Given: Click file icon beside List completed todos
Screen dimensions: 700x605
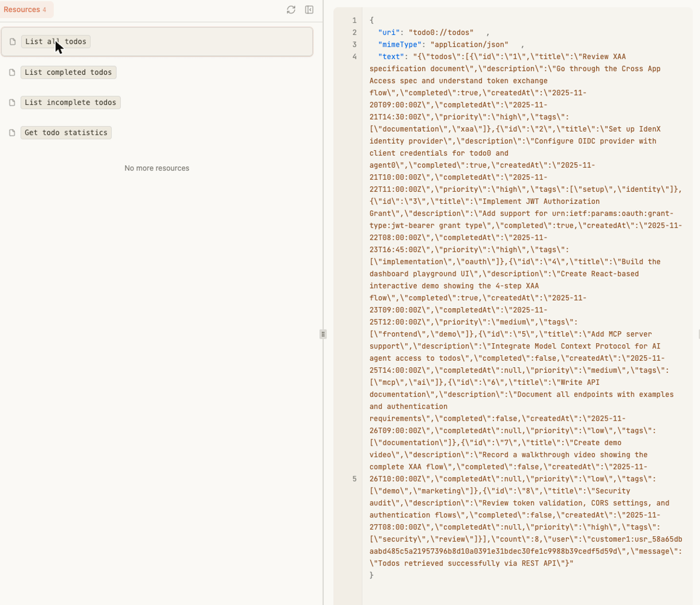Looking at the screenshot, I should click(x=12, y=72).
